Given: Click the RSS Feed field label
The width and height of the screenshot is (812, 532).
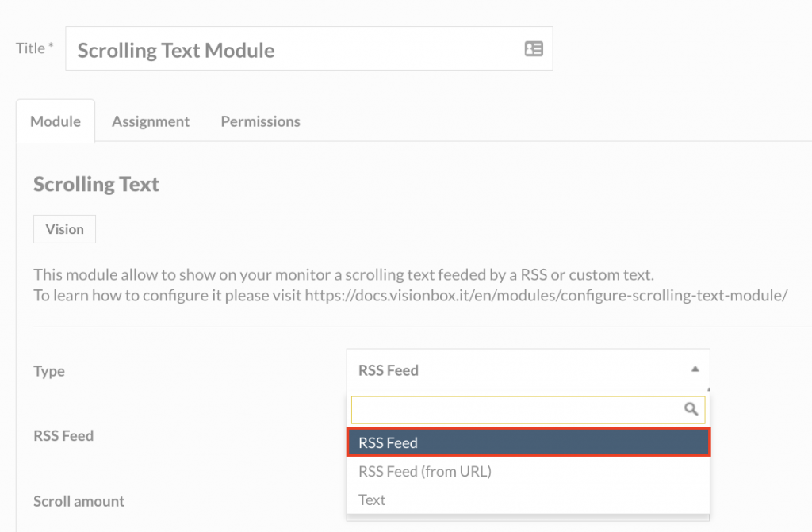Looking at the screenshot, I should pyautogui.click(x=63, y=435).
